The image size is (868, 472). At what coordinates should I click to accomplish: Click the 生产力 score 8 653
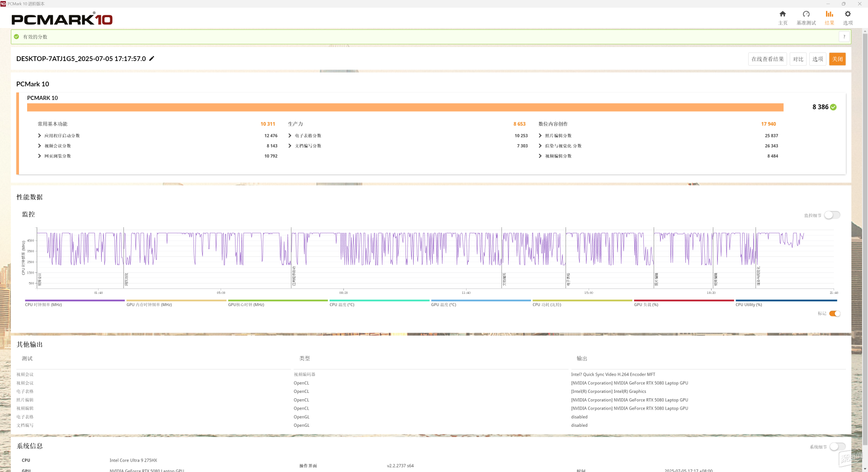point(519,124)
